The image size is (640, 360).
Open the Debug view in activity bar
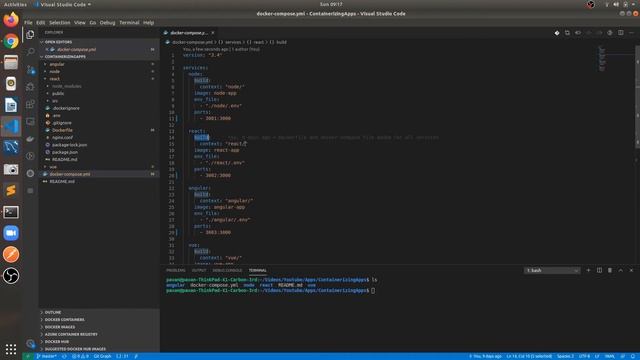[x=30, y=87]
